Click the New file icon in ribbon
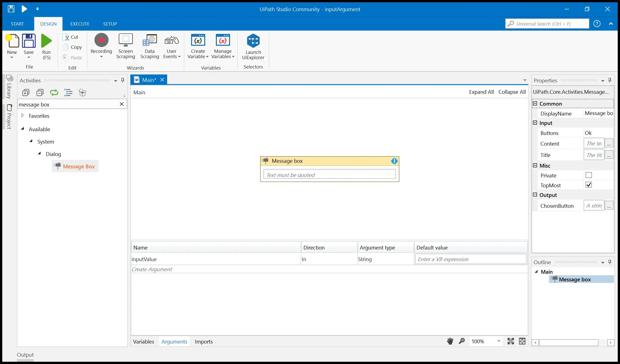 click(x=12, y=41)
